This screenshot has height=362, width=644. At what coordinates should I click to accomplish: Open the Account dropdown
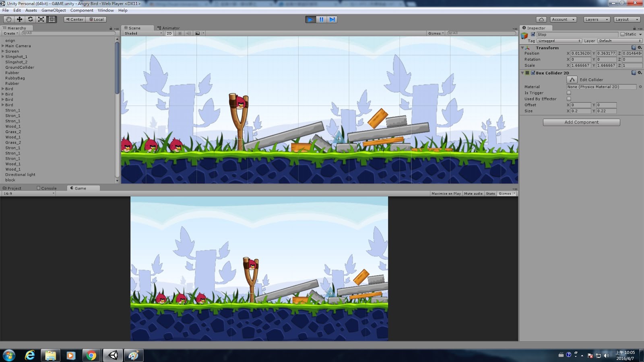click(563, 19)
